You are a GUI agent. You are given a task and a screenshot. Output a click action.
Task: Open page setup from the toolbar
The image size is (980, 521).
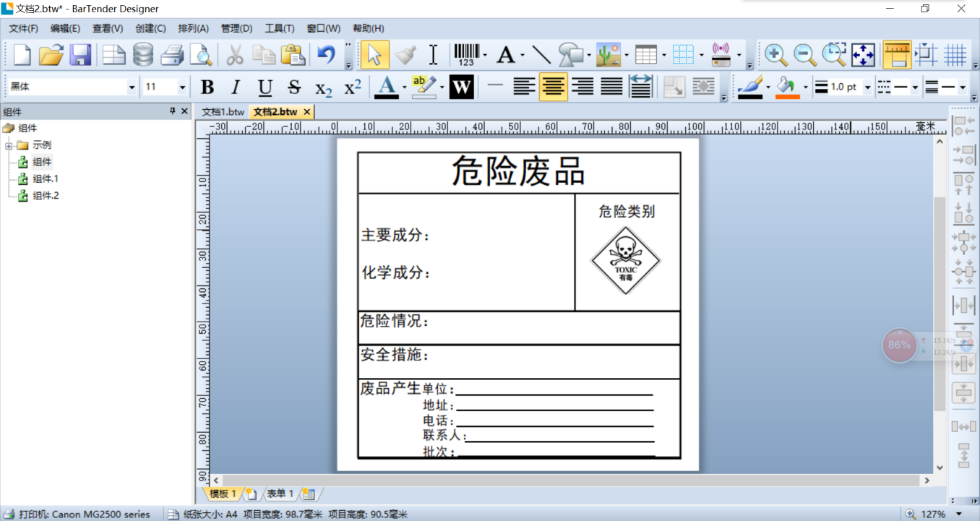point(113,55)
